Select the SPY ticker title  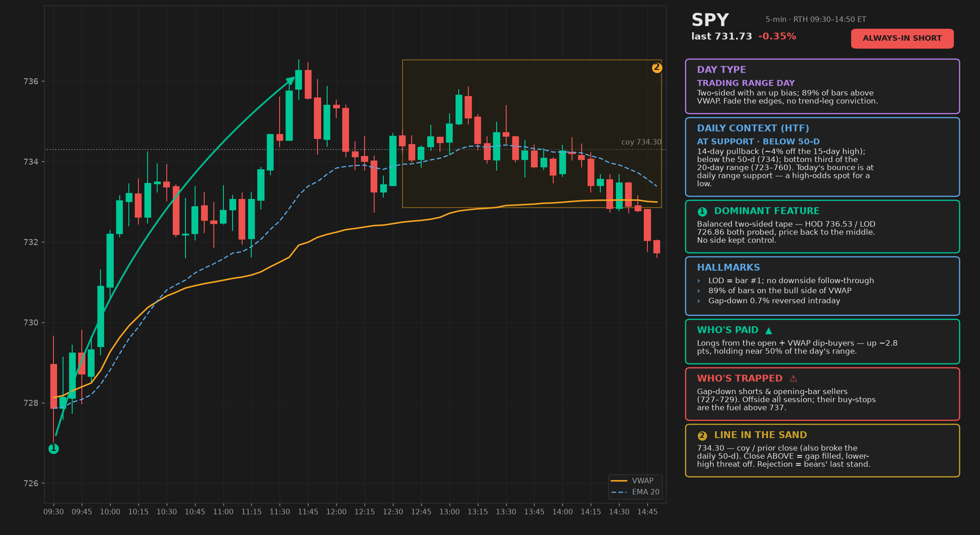pos(710,20)
